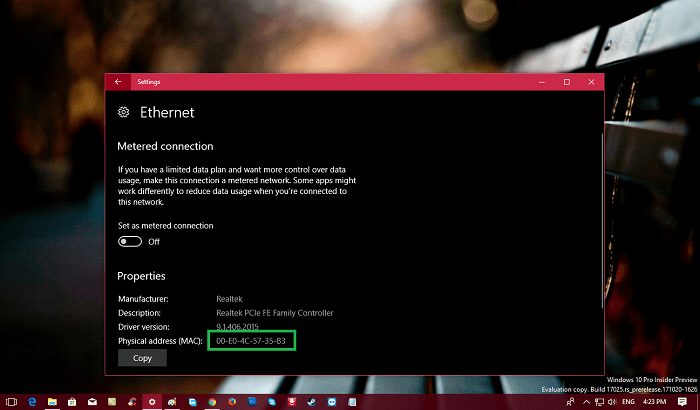Open the green notes app taskbar icon
Image resolution: width=700 pixels, height=410 pixels.
[112, 402]
